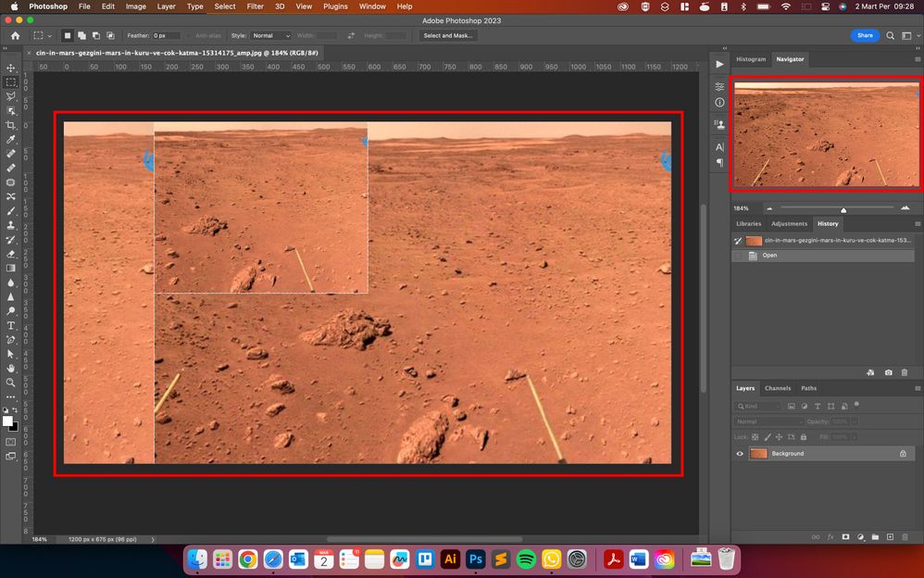
Task: Open the selection Style dropdown
Action: tap(269, 35)
